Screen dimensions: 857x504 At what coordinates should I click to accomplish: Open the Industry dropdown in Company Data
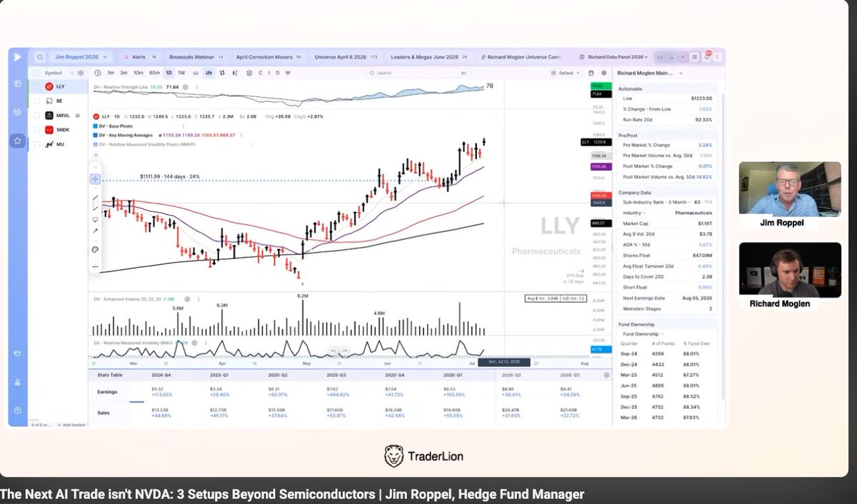click(x=633, y=213)
